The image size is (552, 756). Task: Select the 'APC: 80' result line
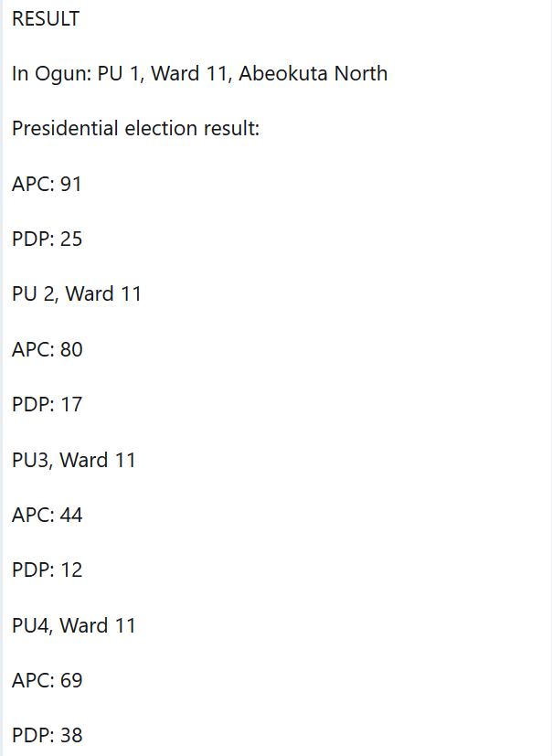(47, 349)
